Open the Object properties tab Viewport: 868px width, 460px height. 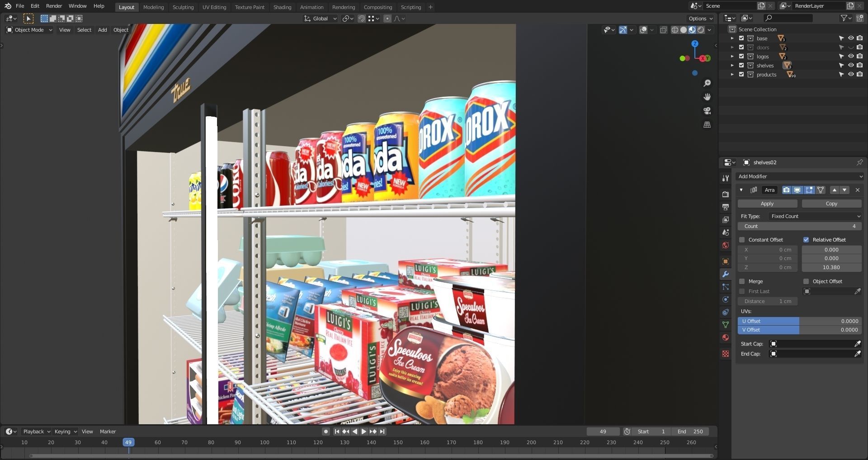(726, 261)
